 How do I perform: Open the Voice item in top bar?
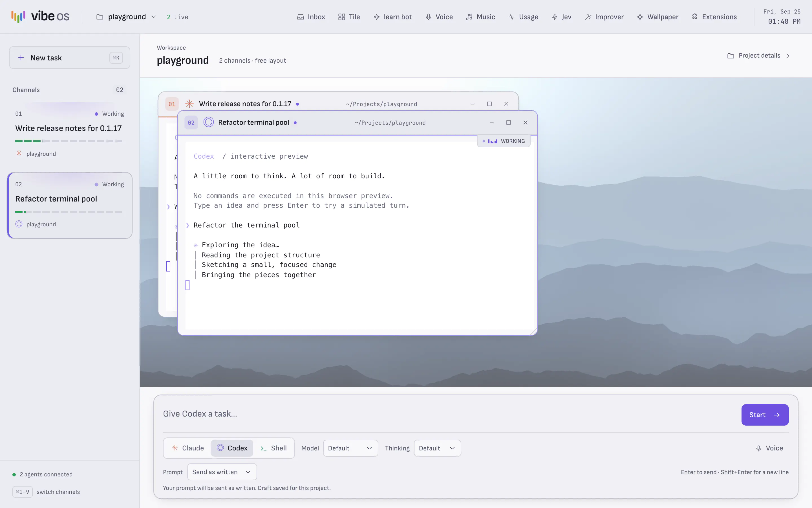pyautogui.click(x=439, y=17)
